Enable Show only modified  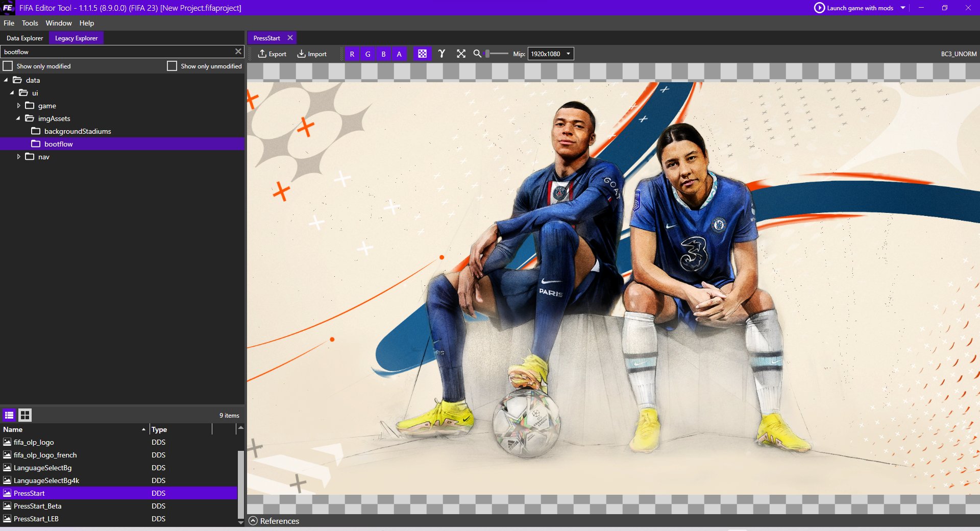point(8,66)
